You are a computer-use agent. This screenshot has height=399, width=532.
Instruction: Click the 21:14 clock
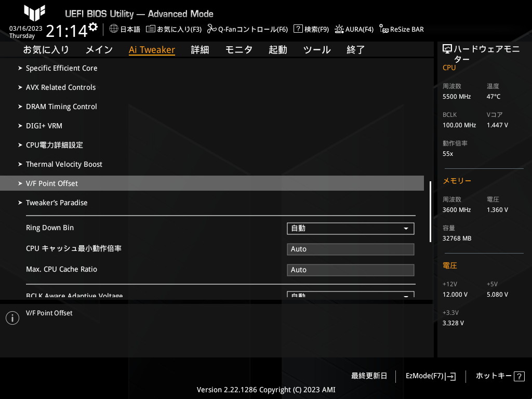66,31
